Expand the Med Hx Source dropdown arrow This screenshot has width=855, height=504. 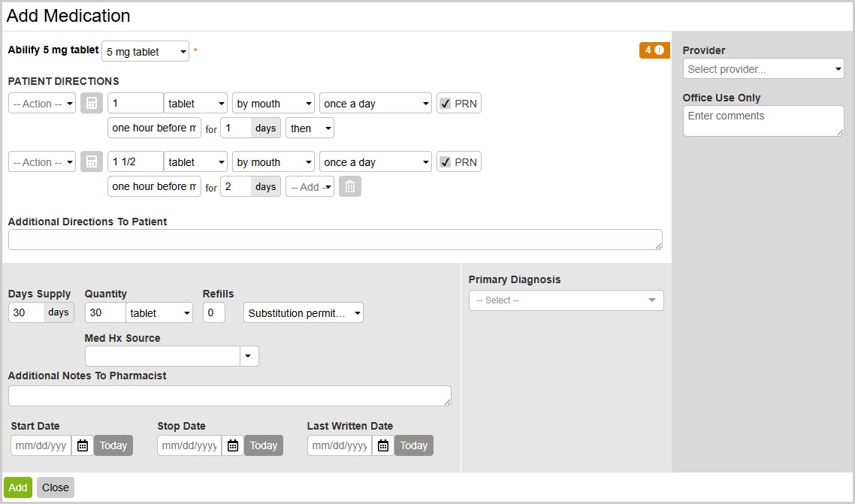tap(249, 356)
